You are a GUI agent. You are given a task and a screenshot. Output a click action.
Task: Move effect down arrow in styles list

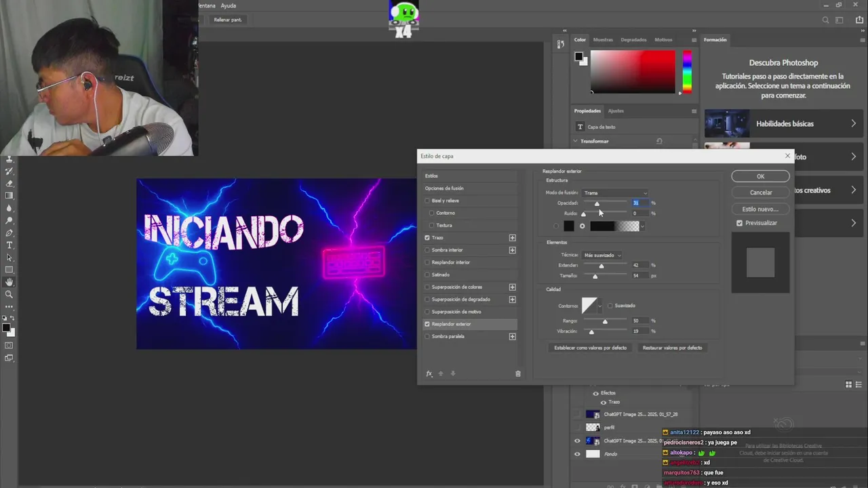click(x=453, y=373)
